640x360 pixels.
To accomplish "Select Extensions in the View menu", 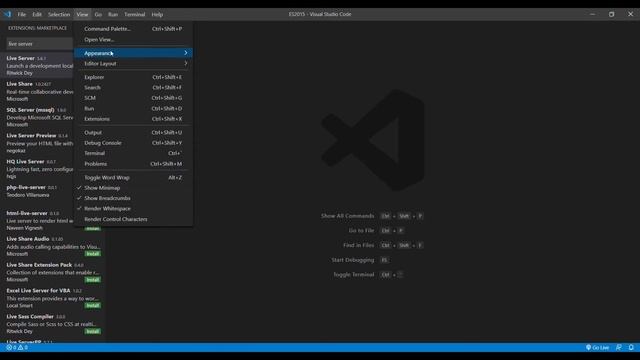I will (133, 119).
